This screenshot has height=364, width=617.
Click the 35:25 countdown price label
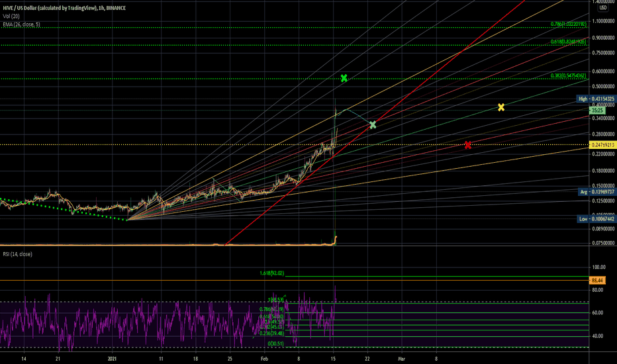597,111
